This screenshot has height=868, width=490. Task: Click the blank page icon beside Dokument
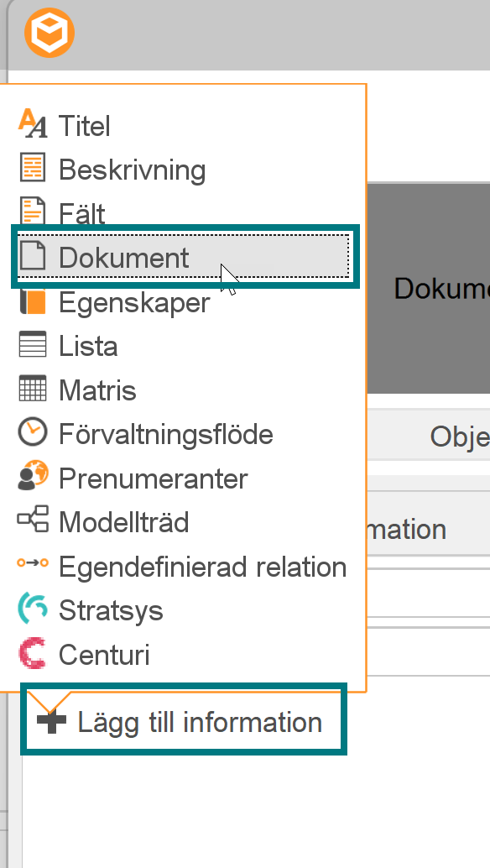click(31, 257)
